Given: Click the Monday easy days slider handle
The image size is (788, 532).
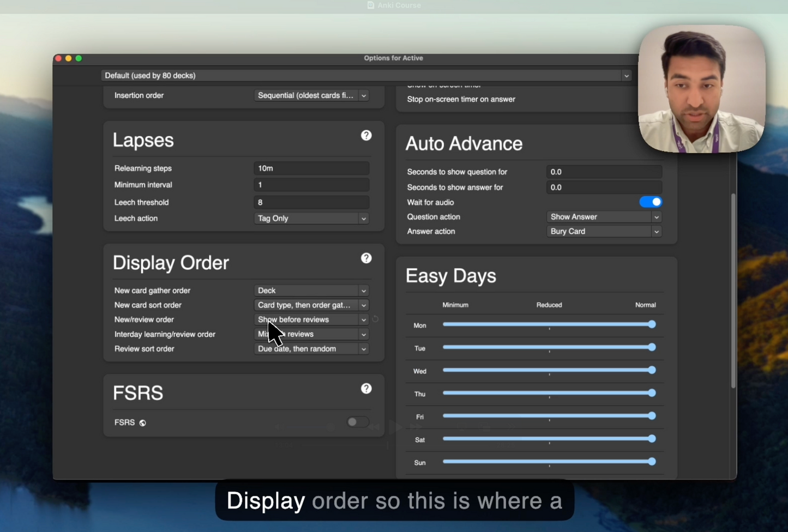Looking at the screenshot, I should [x=652, y=324].
